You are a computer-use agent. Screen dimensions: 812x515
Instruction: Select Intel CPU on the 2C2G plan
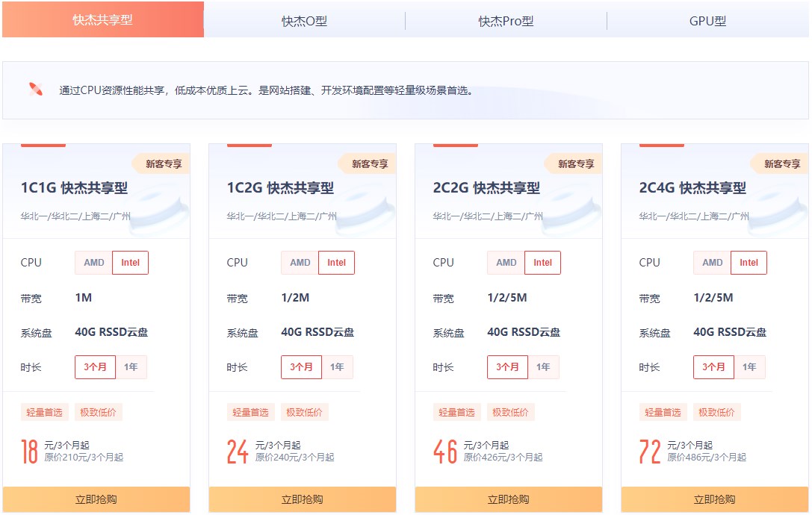(x=543, y=262)
